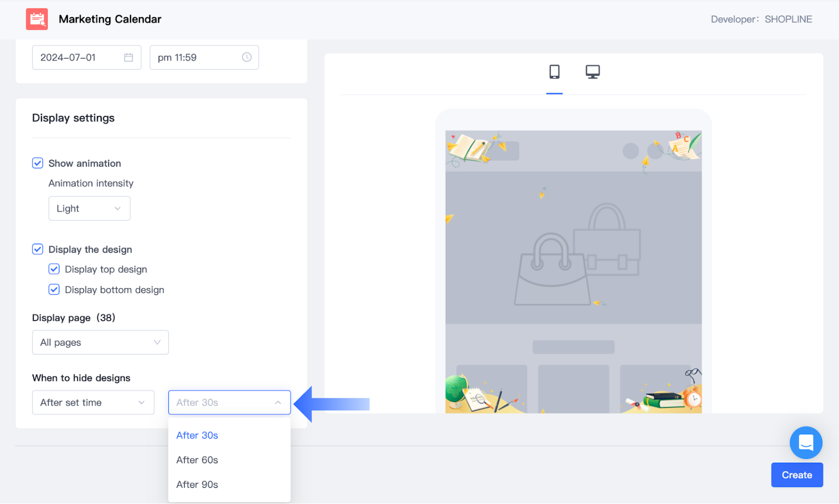Click the pm 11:59 time field
The width and height of the screenshot is (839, 504).
[x=205, y=58]
